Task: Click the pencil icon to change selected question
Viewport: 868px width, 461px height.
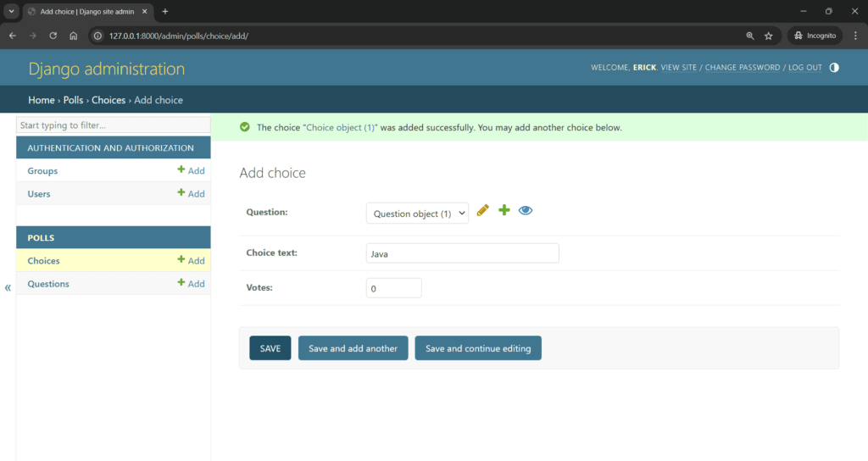Action: [x=482, y=210]
